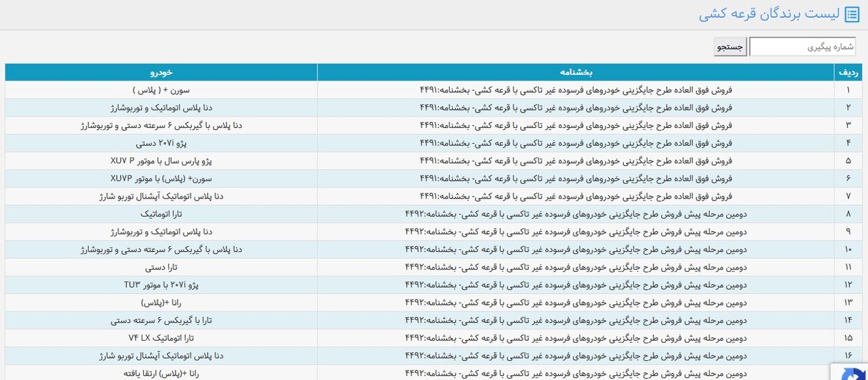Click row number ۷ in the ردیف column
868x380 pixels.
848,196
